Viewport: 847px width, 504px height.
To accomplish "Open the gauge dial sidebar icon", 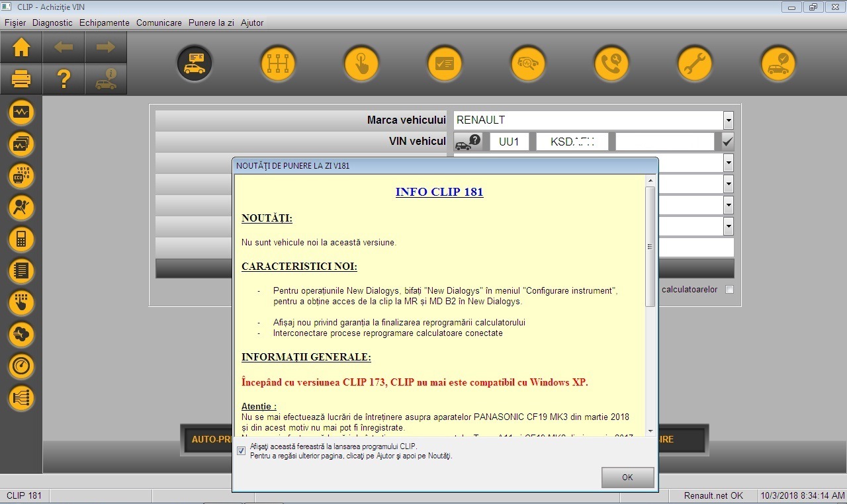I will point(21,366).
